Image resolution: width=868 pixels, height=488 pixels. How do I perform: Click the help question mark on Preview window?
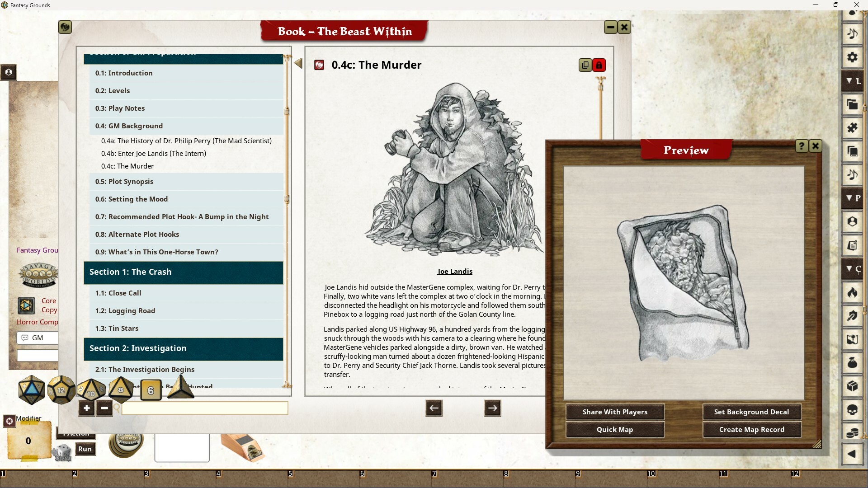[x=802, y=145]
